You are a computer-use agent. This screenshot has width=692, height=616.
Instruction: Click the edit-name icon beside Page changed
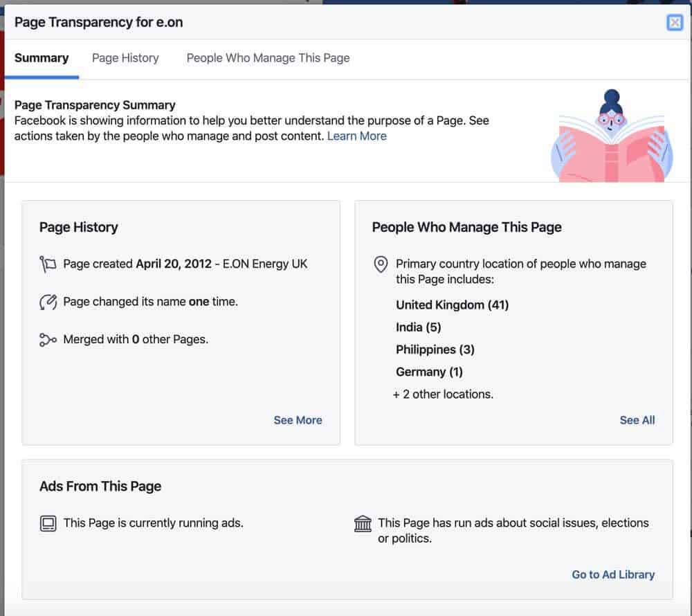coord(48,302)
